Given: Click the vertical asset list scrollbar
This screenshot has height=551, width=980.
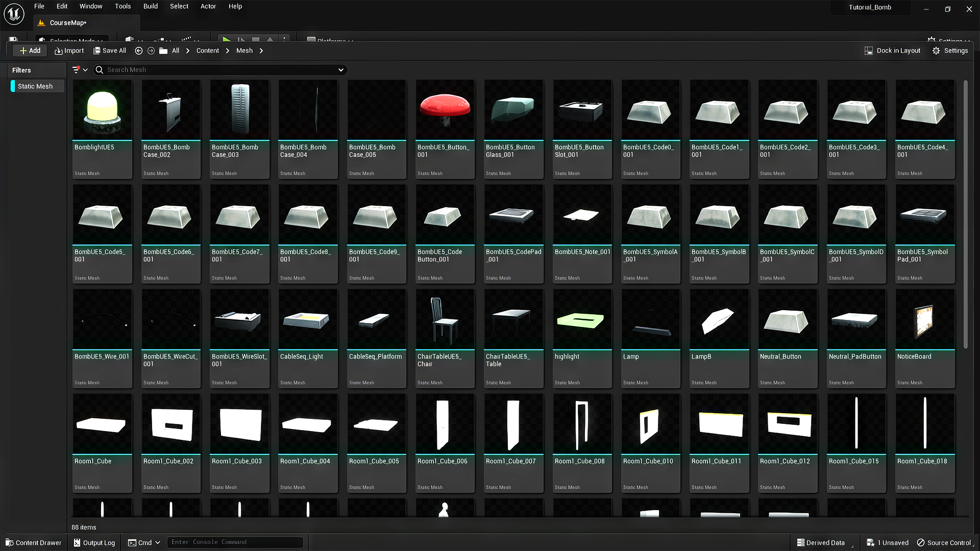Looking at the screenshot, I should point(965,214).
